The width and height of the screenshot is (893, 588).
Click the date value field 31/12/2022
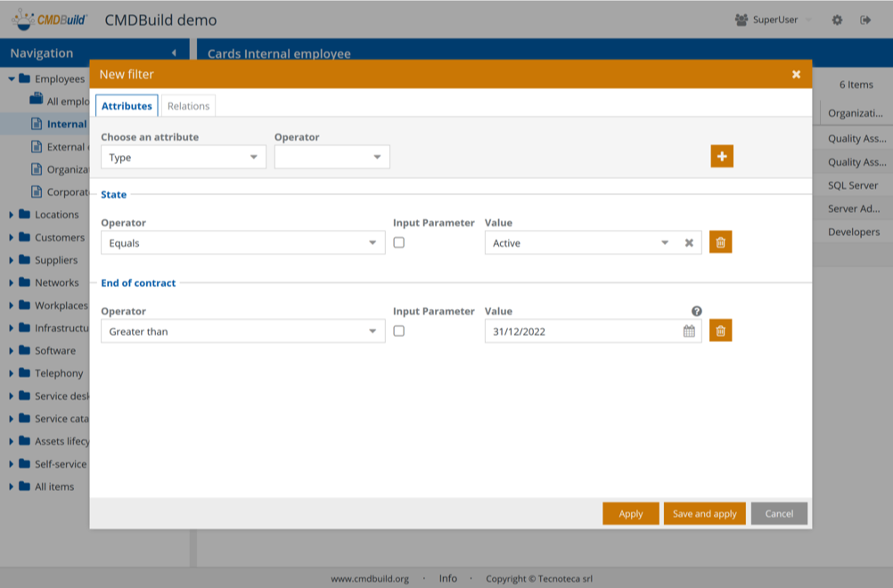[579, 331]
